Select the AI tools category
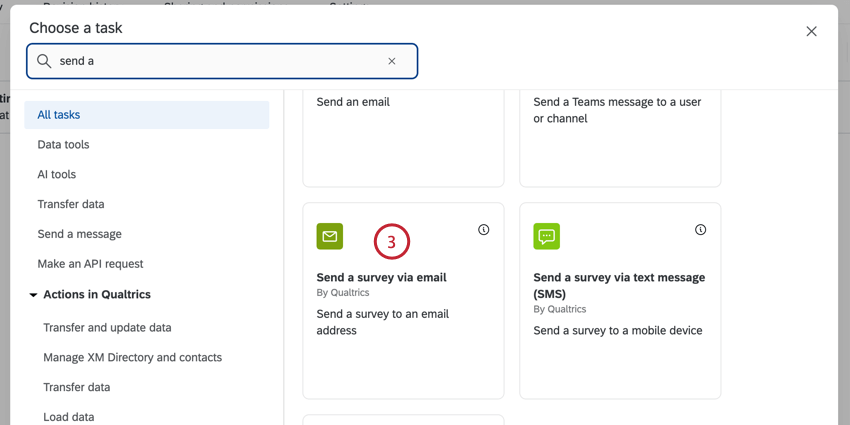Screen dimensions: 850x425 point(57,174)
